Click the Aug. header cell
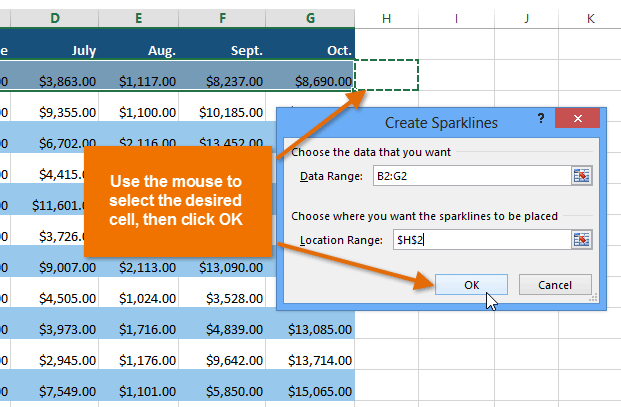621x407 pixels. click(x=139, y=44)
